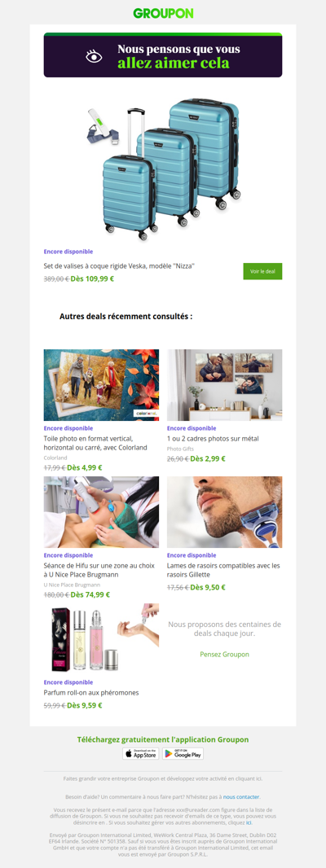Click the Groupon logo at top
Screen dimensions: 326x868
[x=163, y=13]
